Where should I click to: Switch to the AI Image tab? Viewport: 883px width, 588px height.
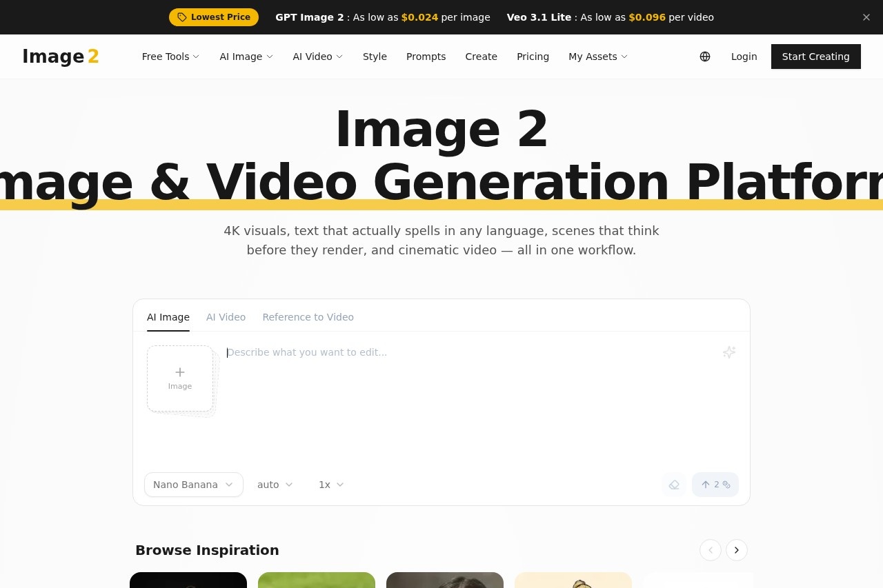coord(168,317)
